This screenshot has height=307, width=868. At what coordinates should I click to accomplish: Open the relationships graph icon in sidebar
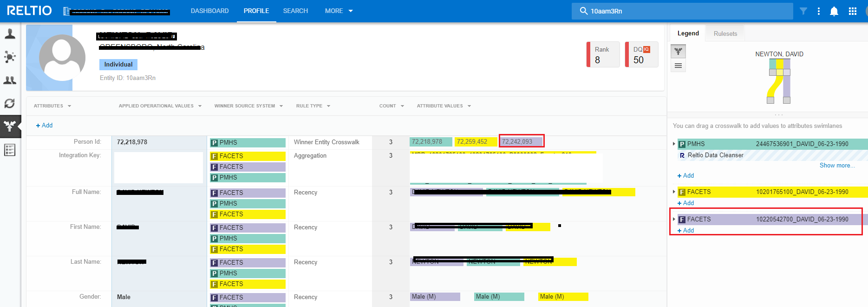coord(10,57)
